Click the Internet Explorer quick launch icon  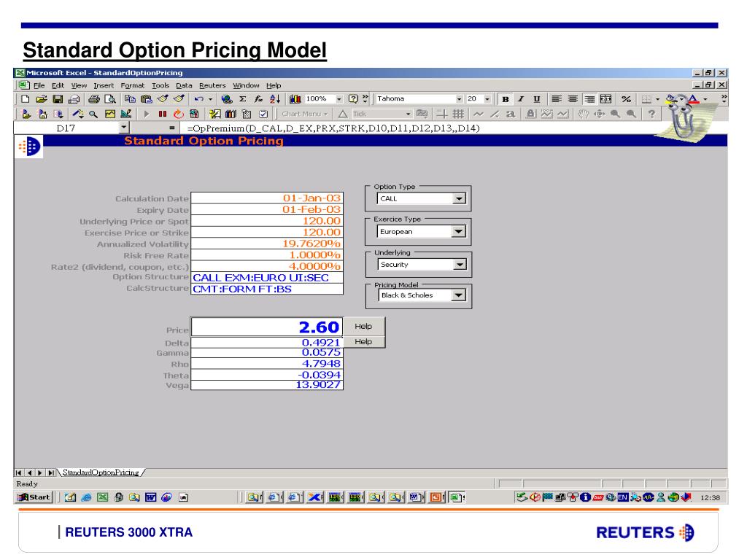(86, 497)
